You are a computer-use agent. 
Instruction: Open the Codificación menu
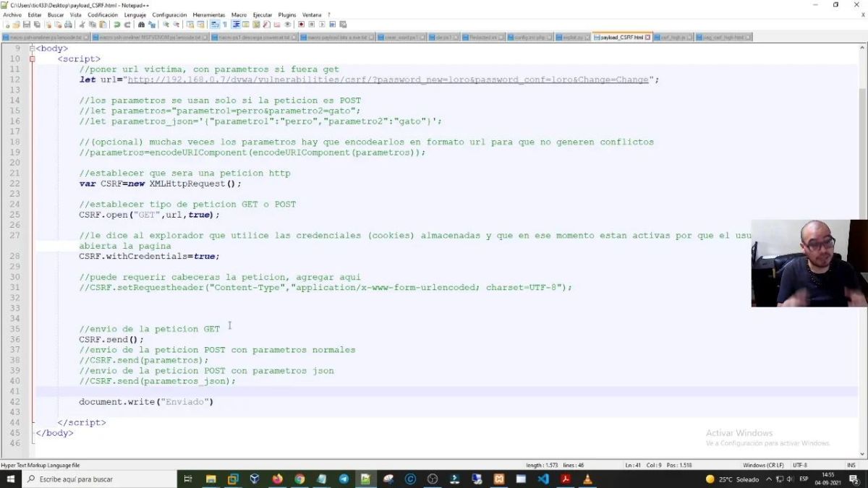[103, 14]
